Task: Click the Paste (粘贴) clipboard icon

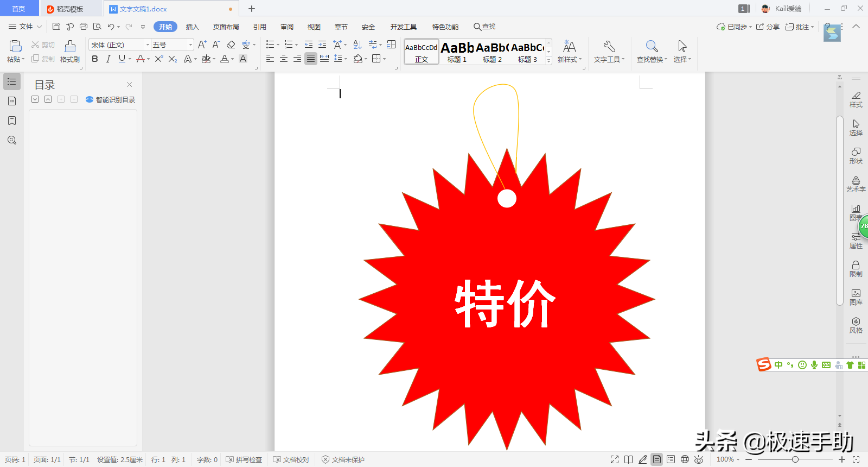Action: click(x=15, y=47)
